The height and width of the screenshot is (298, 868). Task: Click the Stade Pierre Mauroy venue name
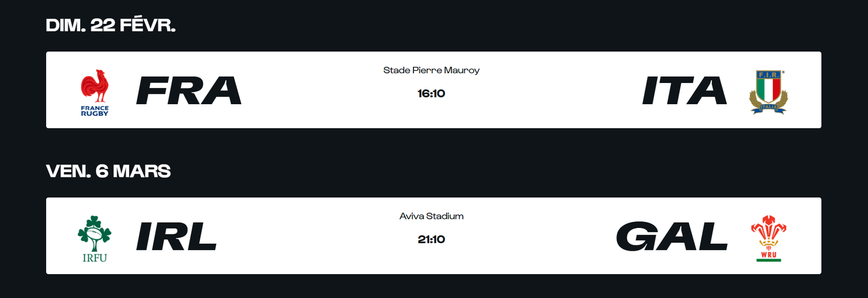click(431, 70)
